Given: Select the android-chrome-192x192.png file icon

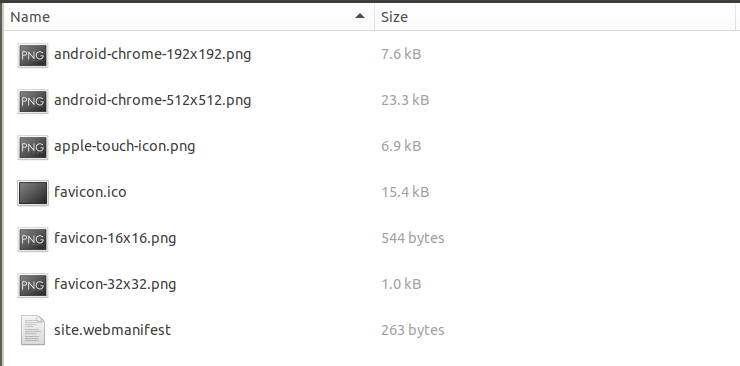Looking at the screenshot, I should click(33, 55).
